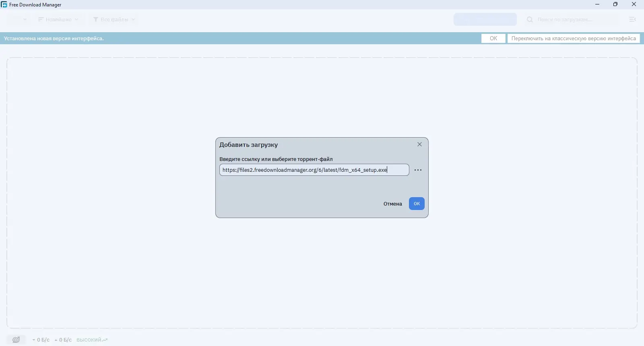Viewport: 644px width, 346px height.
Task: Open the ВЫСОКИЙ speed mode selector
Action: pyautogui.click(x=92, y=340)
